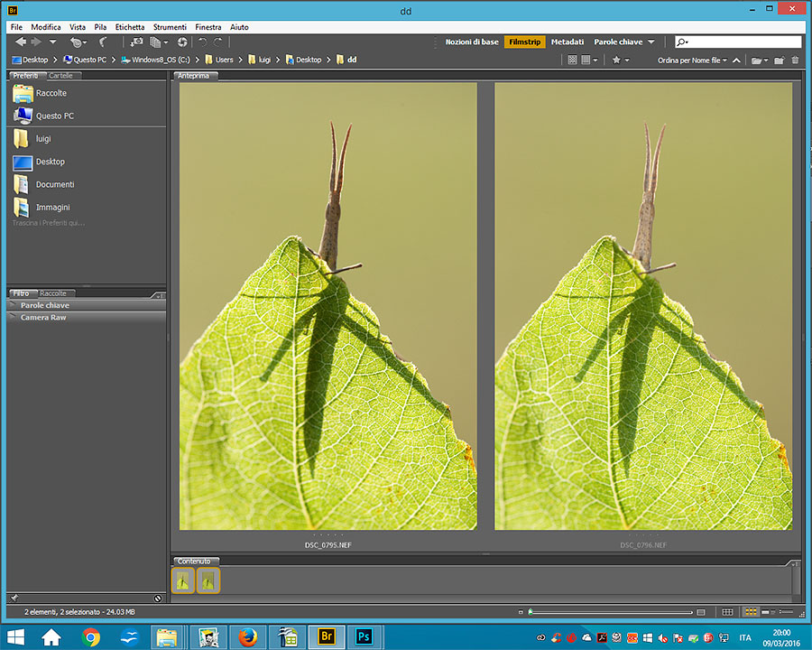Image resolution: width=812 pixels, height=650 pixels.
Task: Switch to Nozioni di base workspace
Action: (x=472, y=42)
